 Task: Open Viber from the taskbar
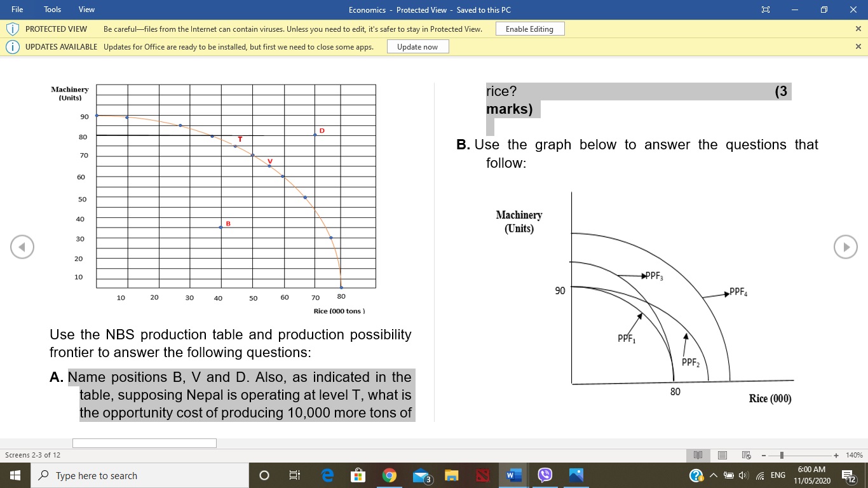pyautogui.click(x=545, y=475)
